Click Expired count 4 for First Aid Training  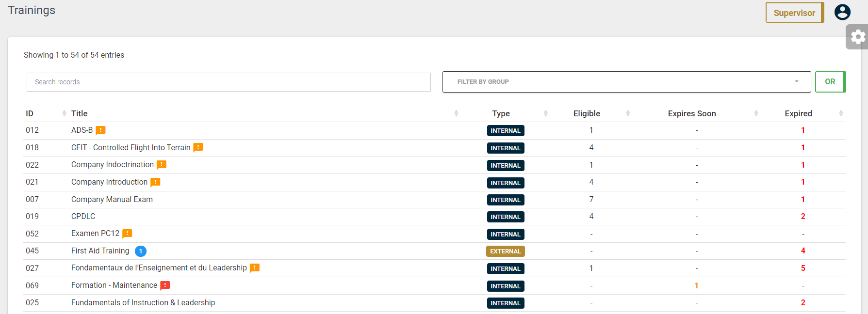click(803, 251)
